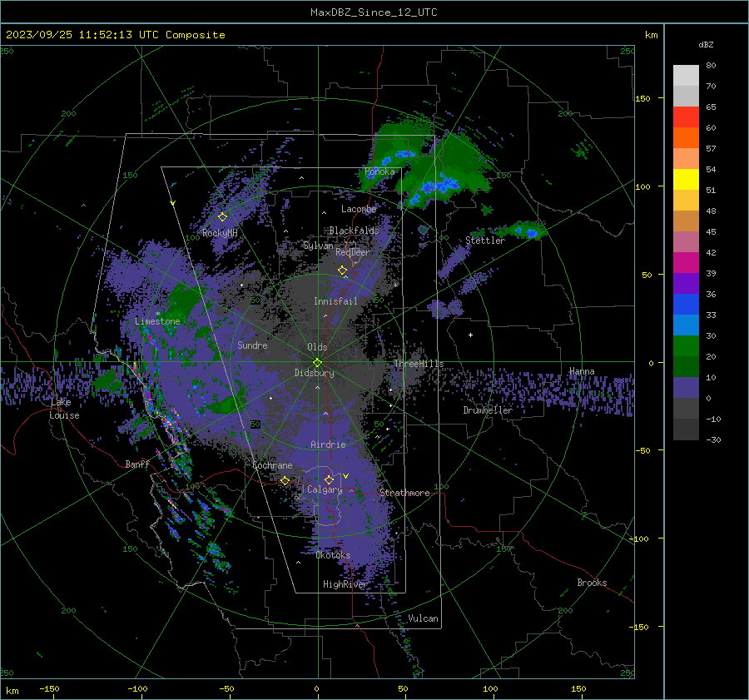The height and width of the screenshot is (700, 749).
Task: Click the 80 value in the dBZ legend
Action: pyautogui.click(x=711, y=66)
